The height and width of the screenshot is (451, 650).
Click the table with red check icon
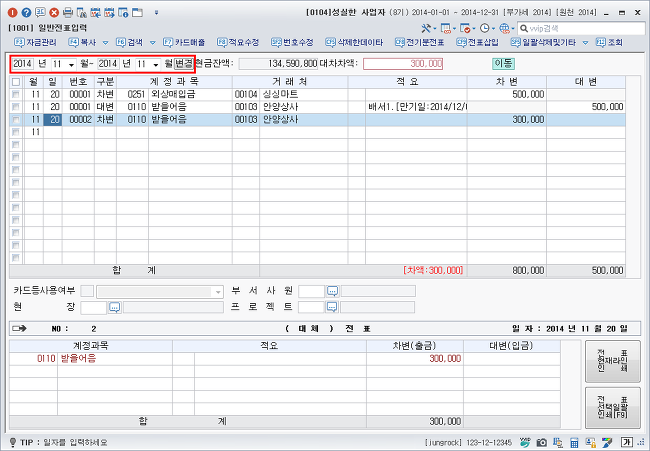[465, 28]
